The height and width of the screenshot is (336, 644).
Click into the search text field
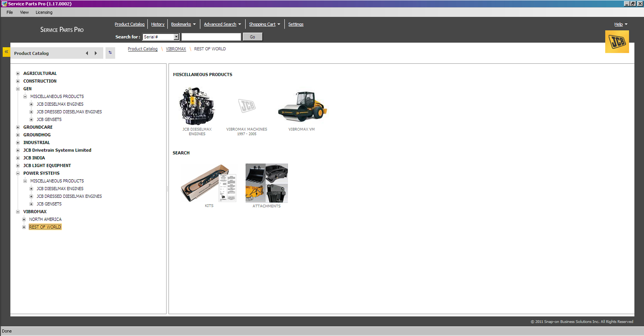pos(211,37)
